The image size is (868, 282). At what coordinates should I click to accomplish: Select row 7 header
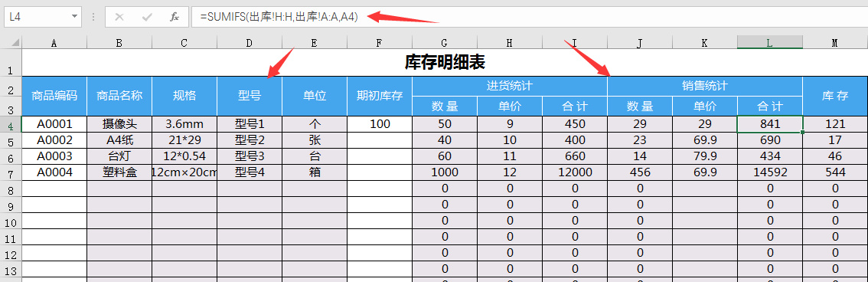(11, 172)
